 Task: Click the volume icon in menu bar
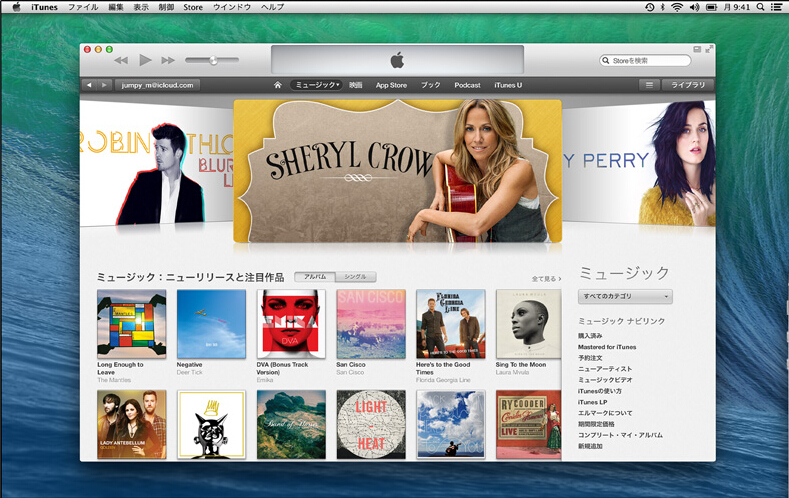click(x=694, y=7)
